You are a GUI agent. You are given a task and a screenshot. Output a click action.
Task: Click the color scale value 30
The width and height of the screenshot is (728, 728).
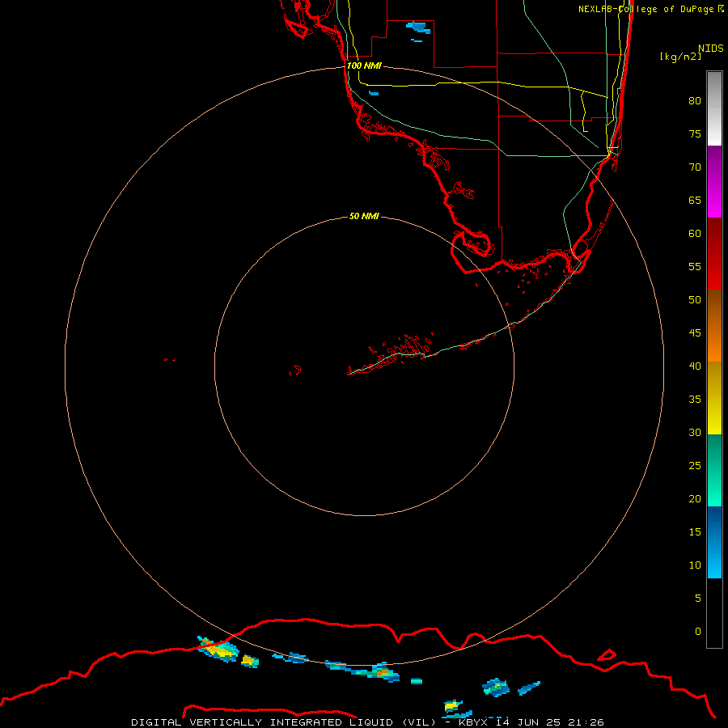pos(695,432)
